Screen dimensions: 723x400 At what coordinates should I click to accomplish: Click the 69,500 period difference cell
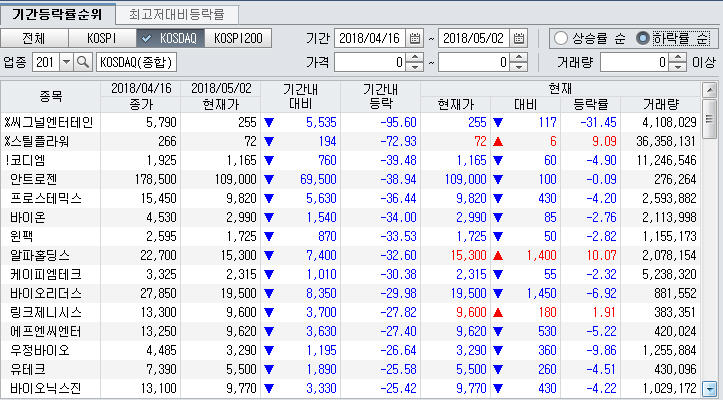tap(319, 179)
